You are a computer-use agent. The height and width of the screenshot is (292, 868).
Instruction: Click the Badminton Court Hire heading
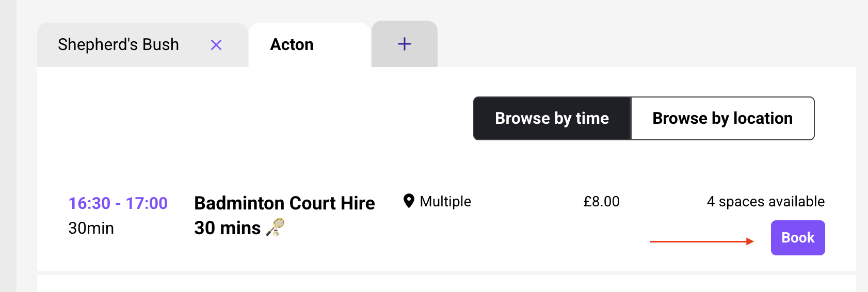(x=284, y=203)
